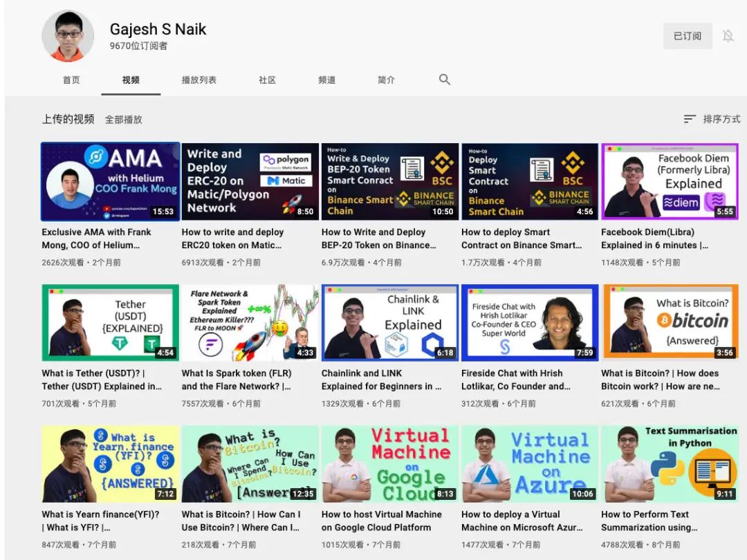Viewport: 747px width, 560px height.
Task: Click title What is Tether (USDT)?
Action: pyautogui.click(x=102, y=380)
